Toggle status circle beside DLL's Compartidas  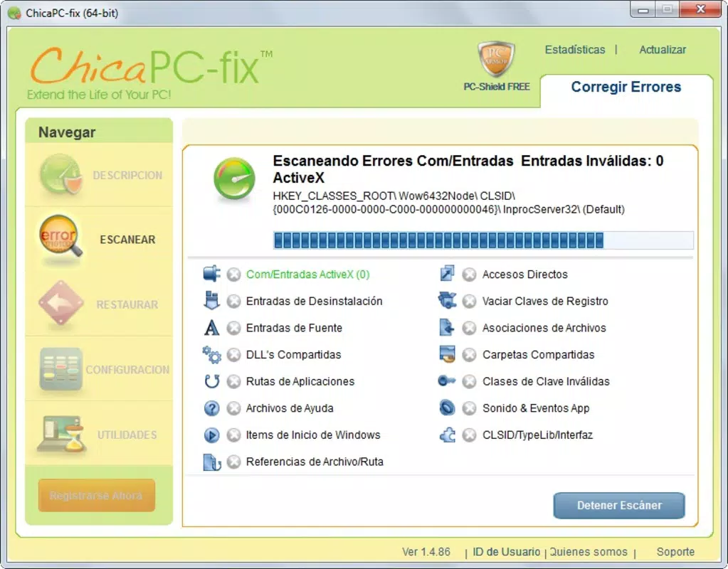[234, 355]
